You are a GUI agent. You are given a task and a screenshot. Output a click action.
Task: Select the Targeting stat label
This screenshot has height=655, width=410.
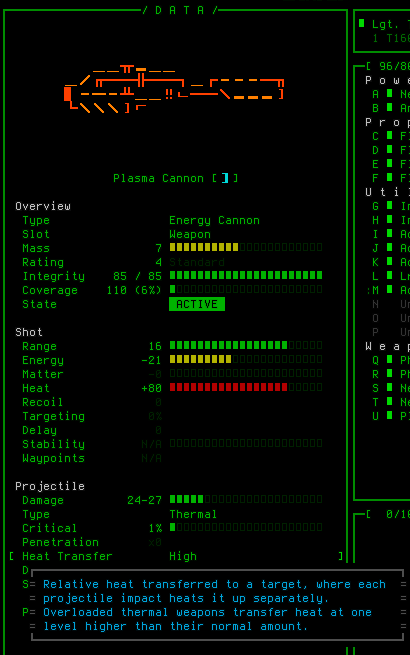[53, 416]
